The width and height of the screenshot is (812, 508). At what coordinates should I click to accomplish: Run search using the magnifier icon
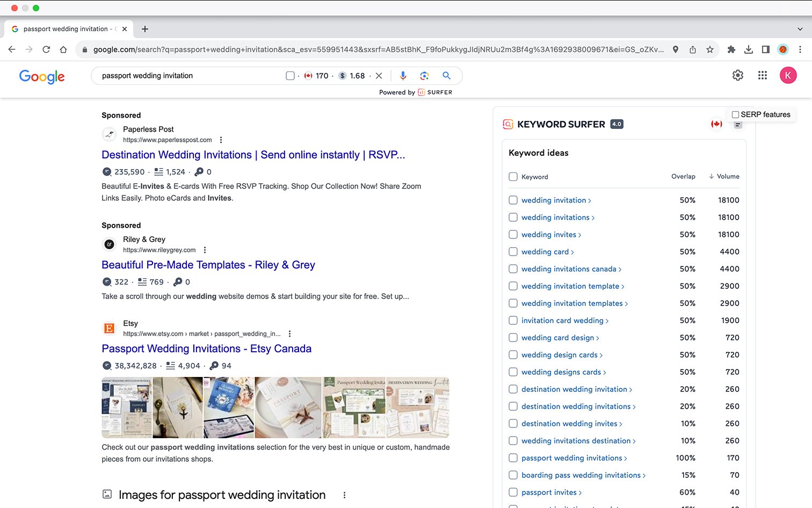[446, 76]
